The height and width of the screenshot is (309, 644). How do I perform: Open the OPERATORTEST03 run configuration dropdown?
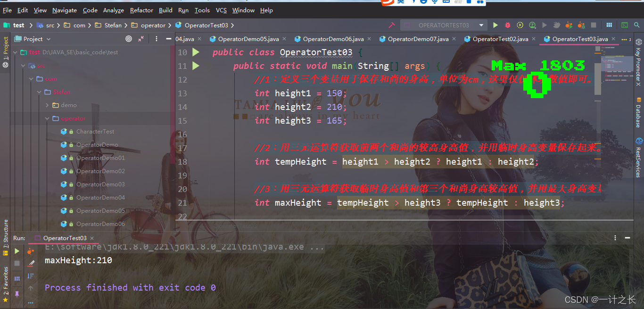click(x=443, y=25)
